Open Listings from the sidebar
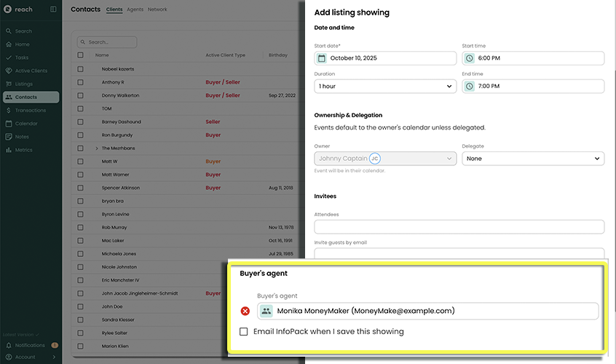 click(24, 84)
